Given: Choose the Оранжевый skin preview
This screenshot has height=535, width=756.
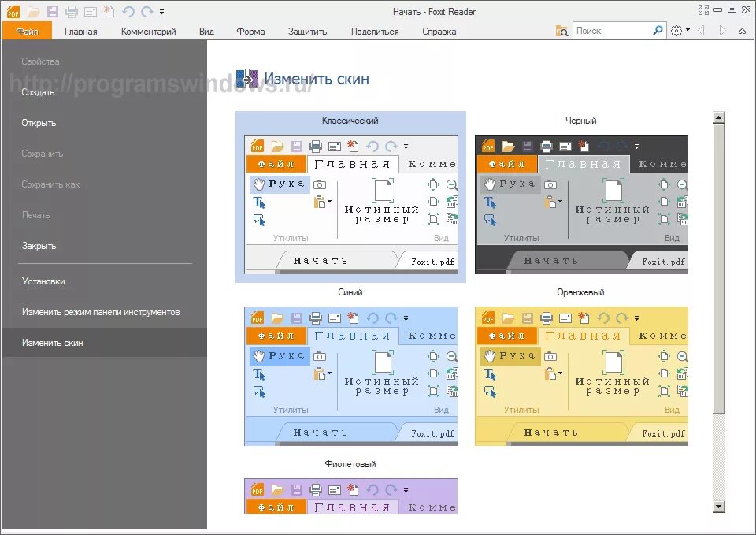Looking at the screenshot, I should tap(581, 377).
